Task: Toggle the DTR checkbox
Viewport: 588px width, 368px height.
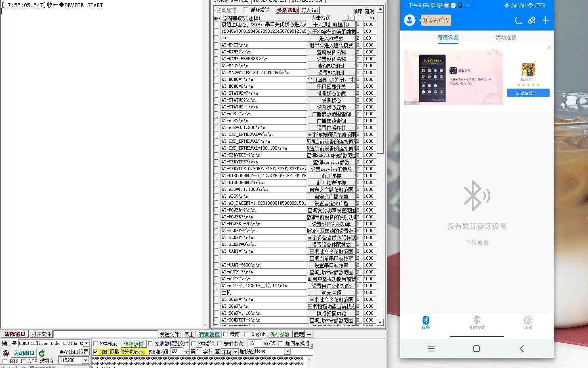Action: pos(23,361)
